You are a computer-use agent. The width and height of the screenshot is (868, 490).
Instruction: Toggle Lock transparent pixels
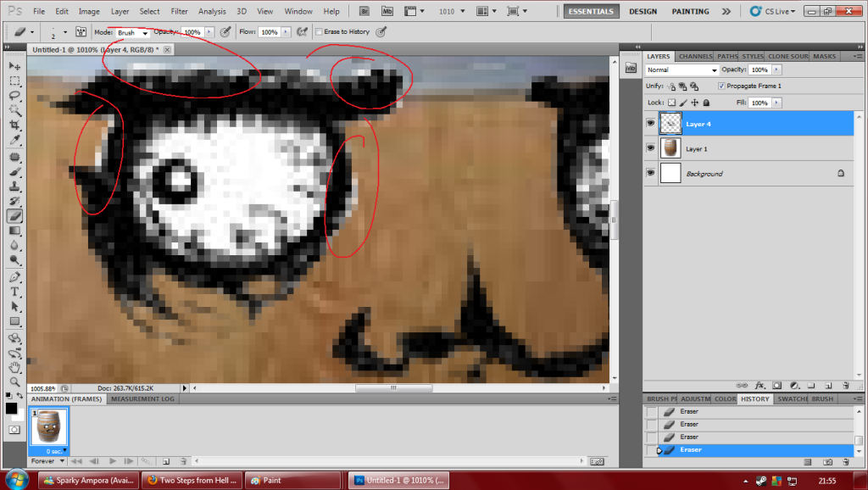click(671, 103)
